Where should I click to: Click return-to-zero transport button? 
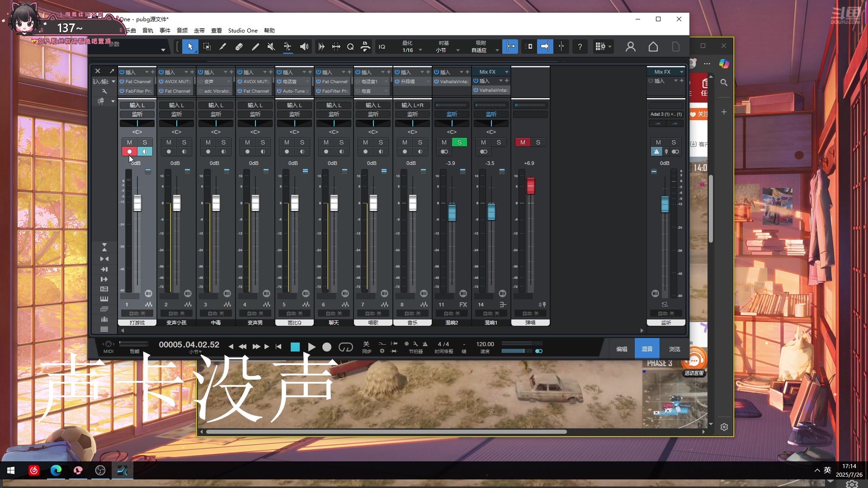278,347
